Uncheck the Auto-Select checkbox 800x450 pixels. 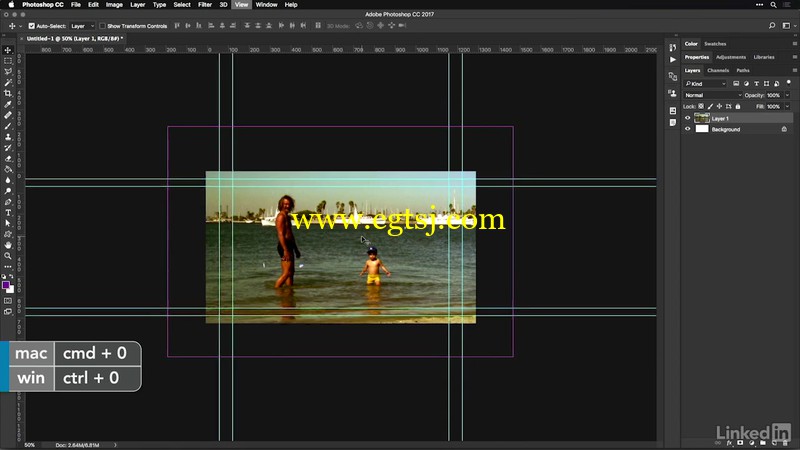[32, 26]
